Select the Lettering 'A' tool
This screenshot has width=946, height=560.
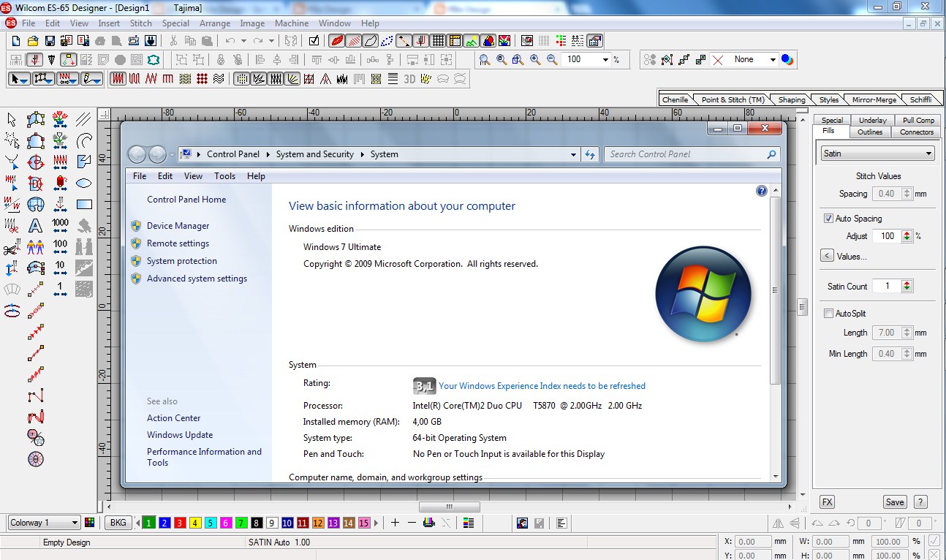click(x=35, y=225)
